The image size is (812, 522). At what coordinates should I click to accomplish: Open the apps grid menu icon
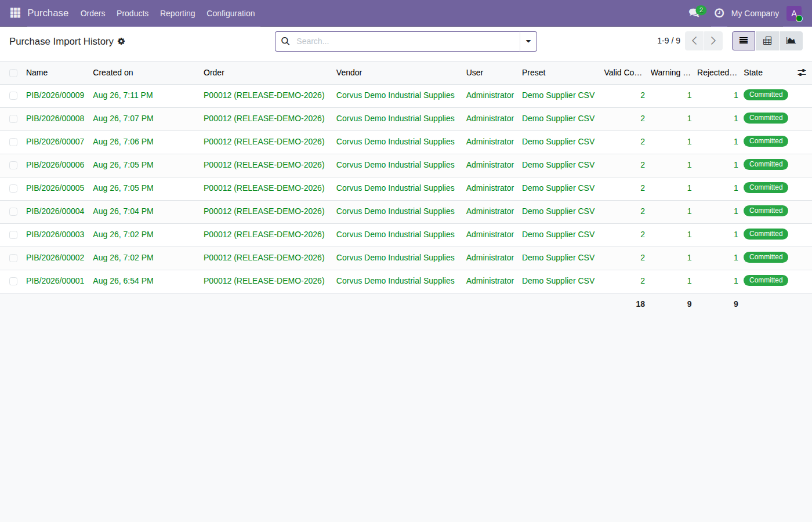(x=15, y=13)
